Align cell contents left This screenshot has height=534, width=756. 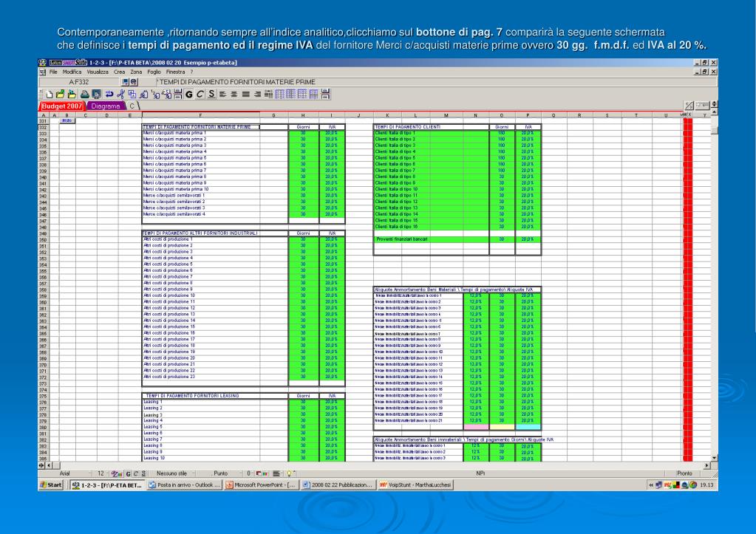[x=222, y=95]
